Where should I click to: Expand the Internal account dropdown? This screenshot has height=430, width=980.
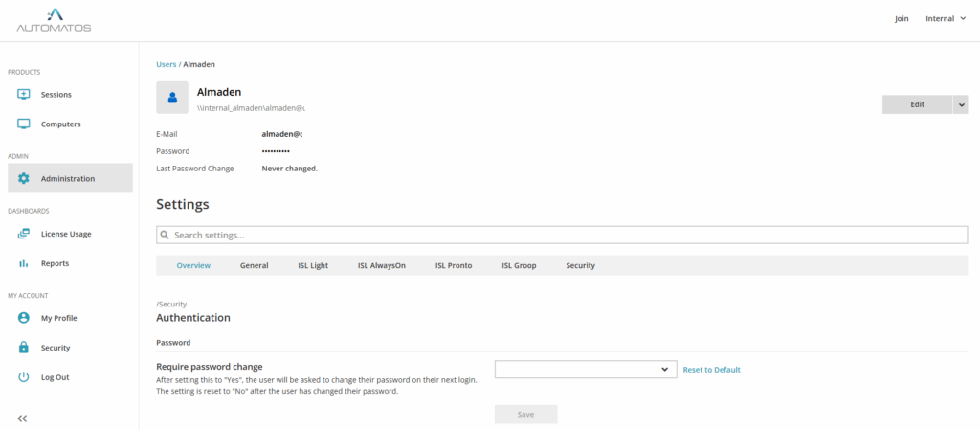click(x=946, y=19)
